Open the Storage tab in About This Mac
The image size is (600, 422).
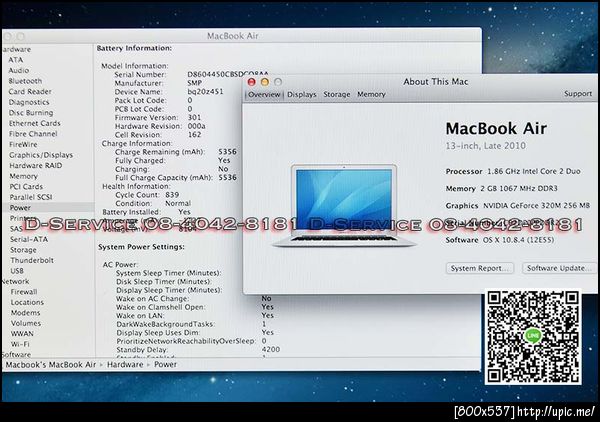337,95
